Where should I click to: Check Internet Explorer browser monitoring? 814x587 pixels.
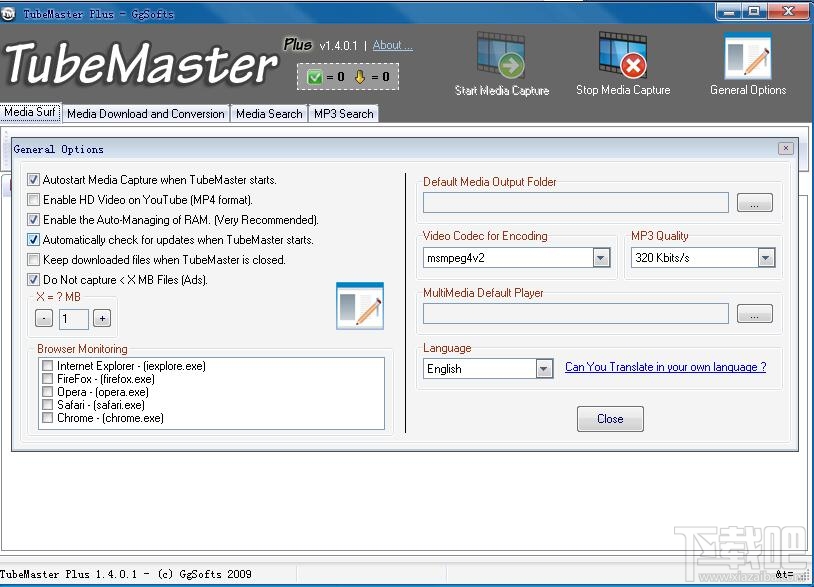pyautogui.click(x=47, y=366)
